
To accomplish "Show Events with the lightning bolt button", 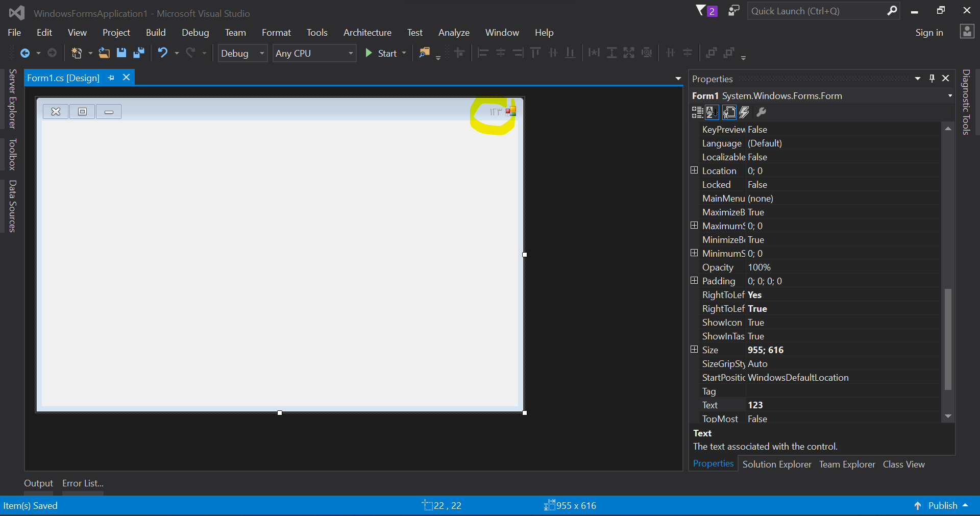I will pyautogui.click(x=744, y=112).
